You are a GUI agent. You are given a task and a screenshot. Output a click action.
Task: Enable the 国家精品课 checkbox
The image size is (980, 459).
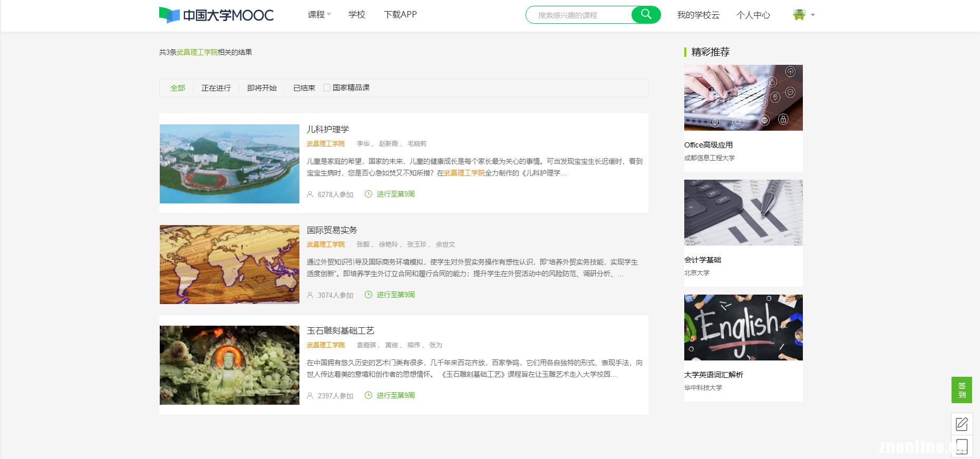[x=327, y=87]
